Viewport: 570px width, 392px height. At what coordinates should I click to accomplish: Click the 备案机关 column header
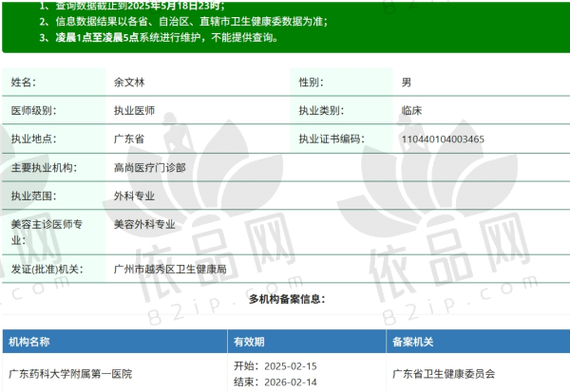(412, 342)
